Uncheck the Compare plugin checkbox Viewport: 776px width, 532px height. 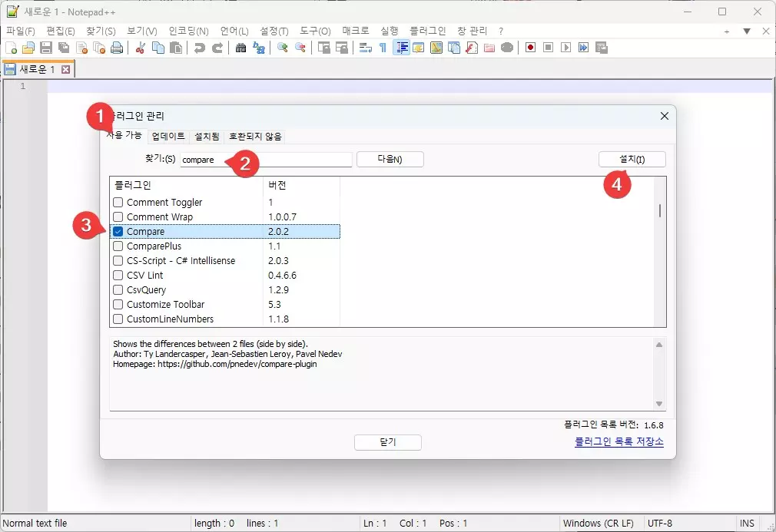tap(118, 231)
